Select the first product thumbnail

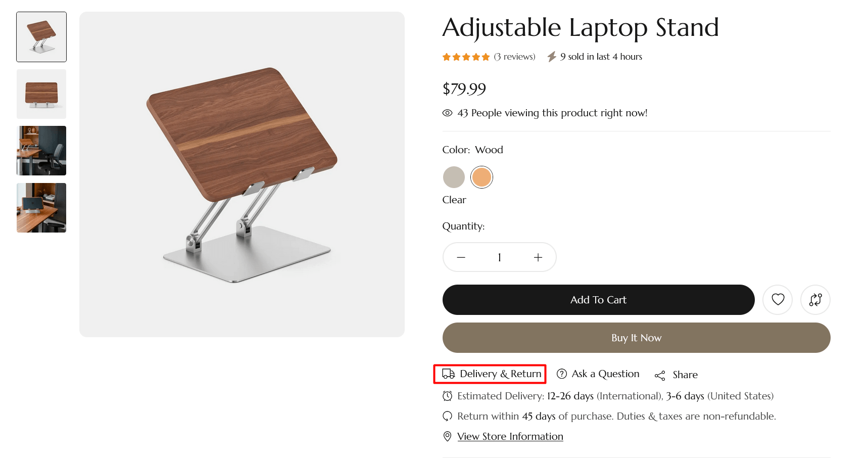(41, 37)
